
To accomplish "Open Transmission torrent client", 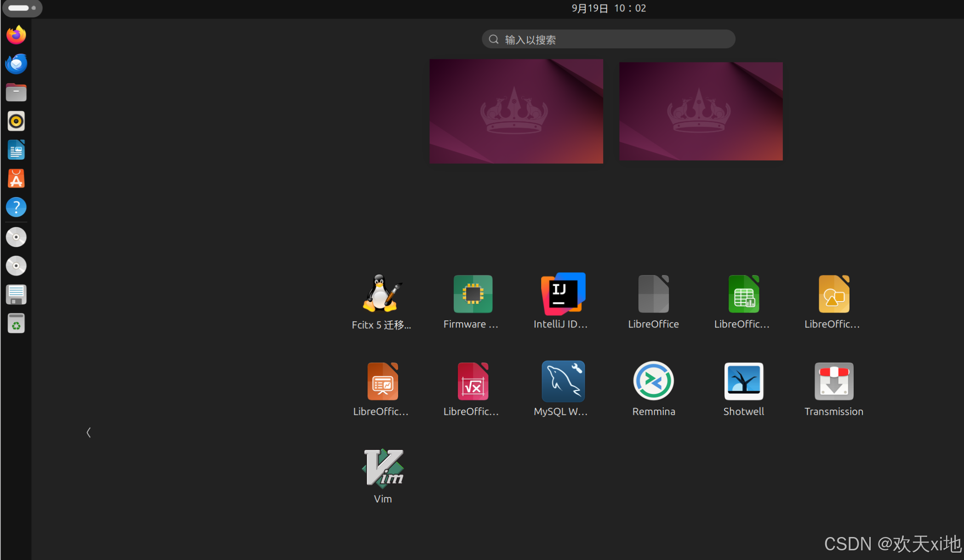I will click(833, 389).
